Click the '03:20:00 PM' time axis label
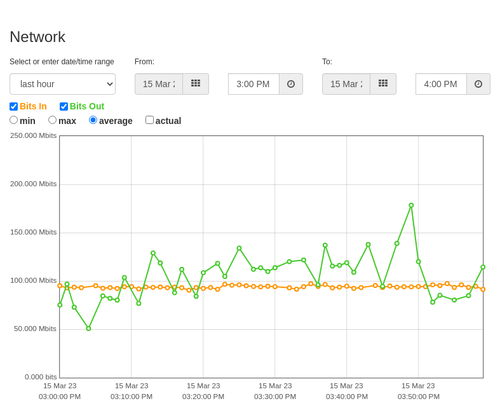Viewport: 500px width, 403px height. coord(203,397)
